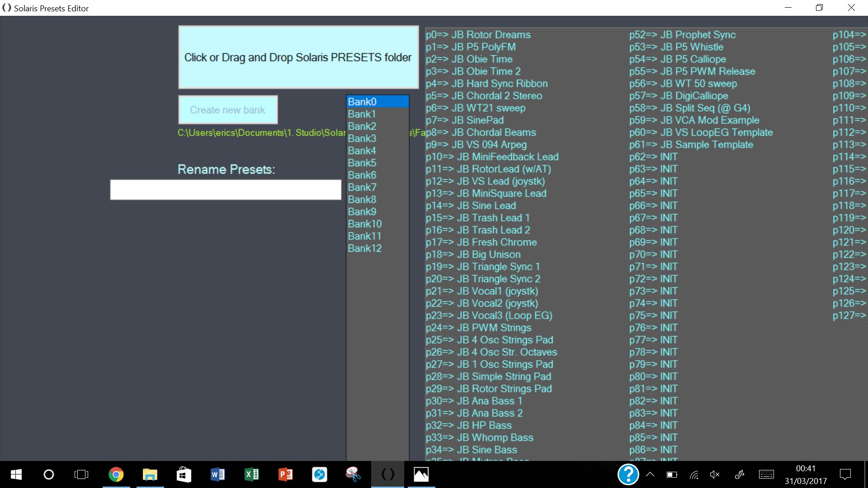Click Create new bank button
Viewport: 868px width, 488px height.
228,110
